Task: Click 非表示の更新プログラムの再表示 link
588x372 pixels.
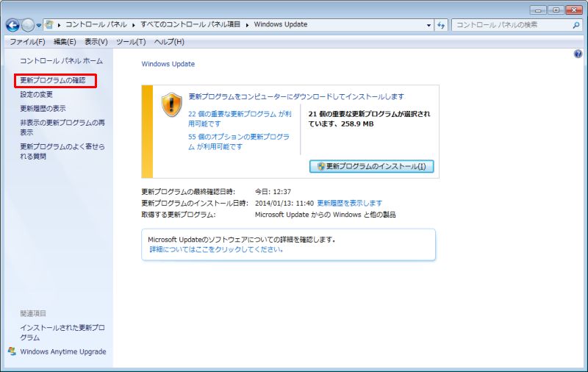Action: click(62, 127)
